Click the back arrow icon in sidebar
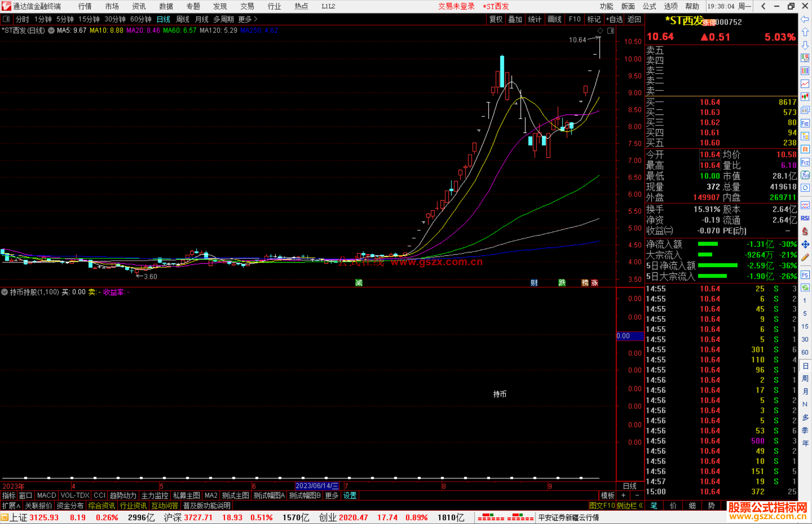Viewport: 812px width, 524px height. (x=805, y=19)
